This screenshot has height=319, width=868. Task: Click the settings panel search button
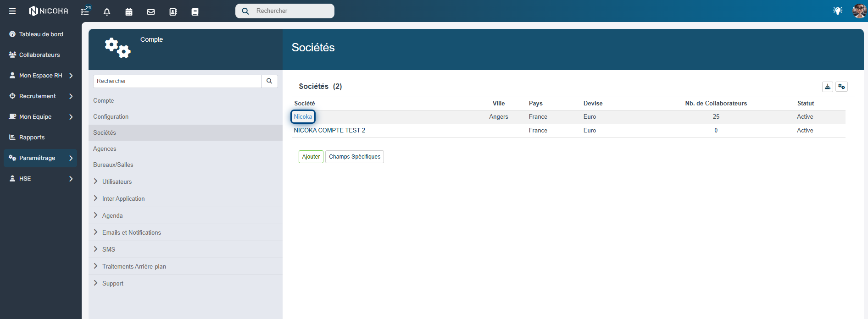pos(269,81)
